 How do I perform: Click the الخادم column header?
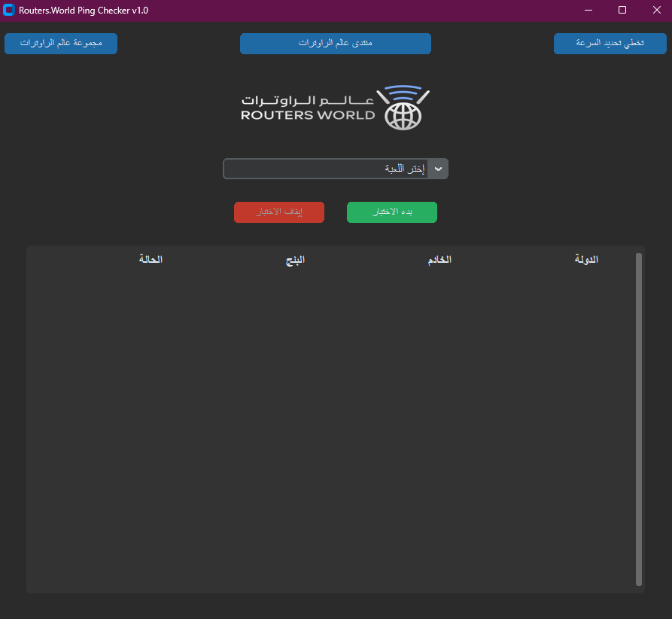pyautogui.click(x=439, y=260)
